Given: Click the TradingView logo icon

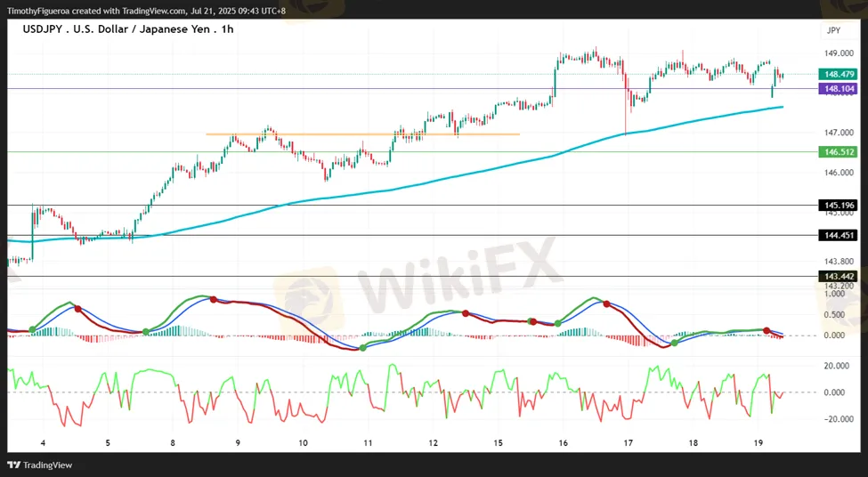Looking at the screenshot, I should coord(14,465).
